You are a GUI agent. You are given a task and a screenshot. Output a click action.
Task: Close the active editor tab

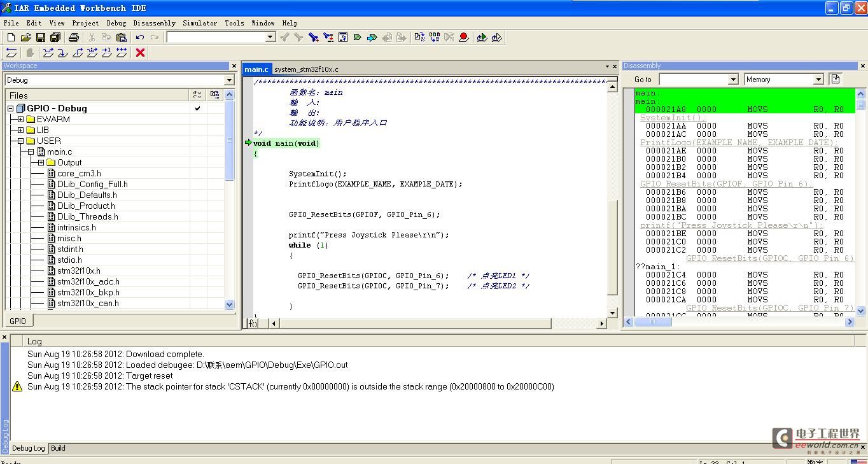point(614,66)
